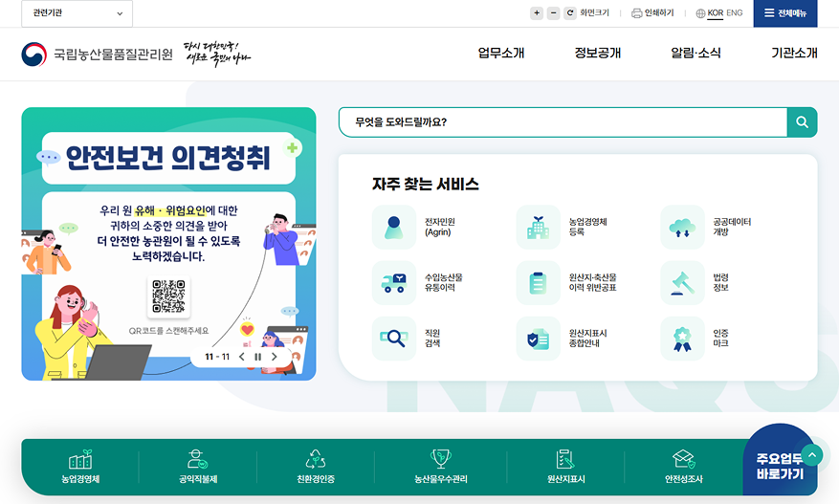The height and width of the screenshot is (504, 839).
Task: Switch site language to ENG
Action: coord(735,13)
